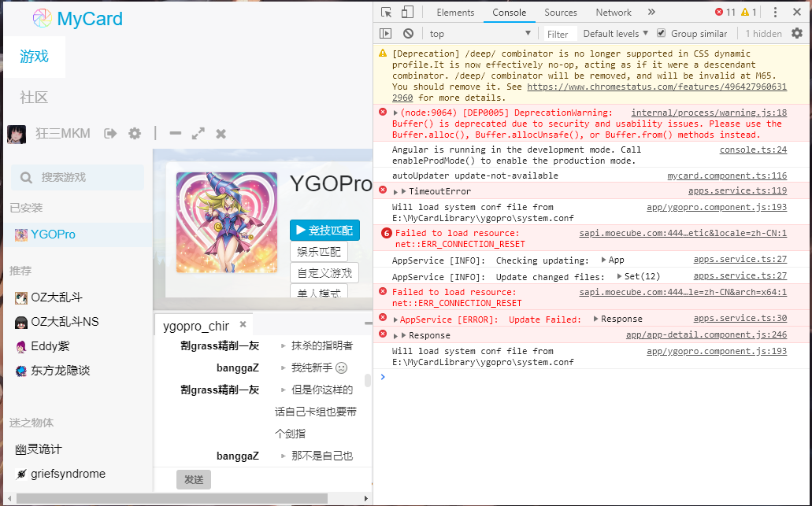Click the search magnifier icon
This screenshot has height=506, width=812.
coord(26,178)
